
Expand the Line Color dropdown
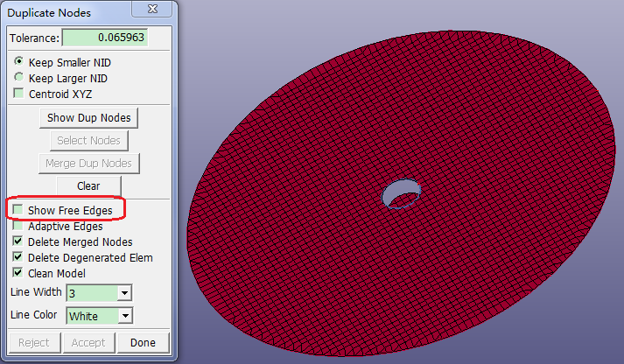click(x=124, y=316)
